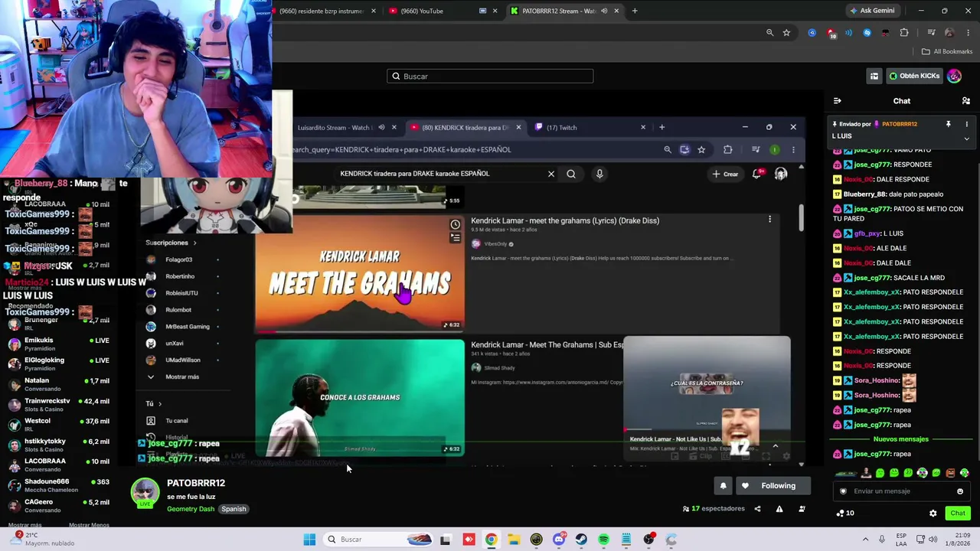
Task: Focus the Kick Buscar search field
Action: (490, 76)
